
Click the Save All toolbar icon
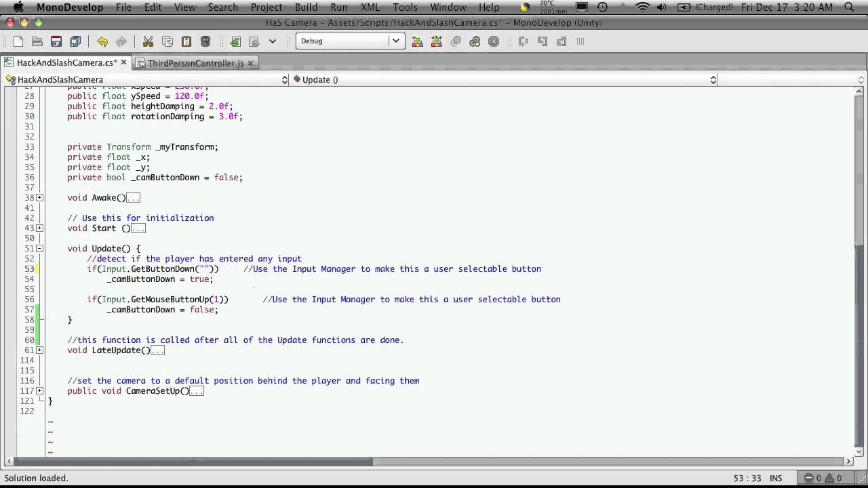click(x=75, y=41)
